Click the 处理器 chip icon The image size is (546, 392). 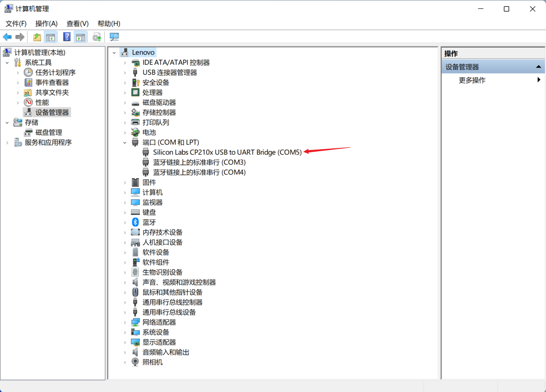(x=135, y=92)
